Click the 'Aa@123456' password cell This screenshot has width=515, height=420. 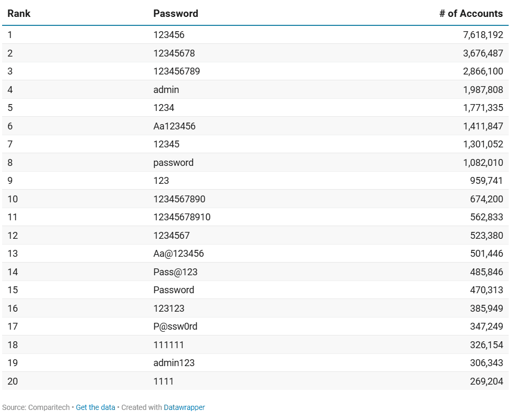[178, 254]
